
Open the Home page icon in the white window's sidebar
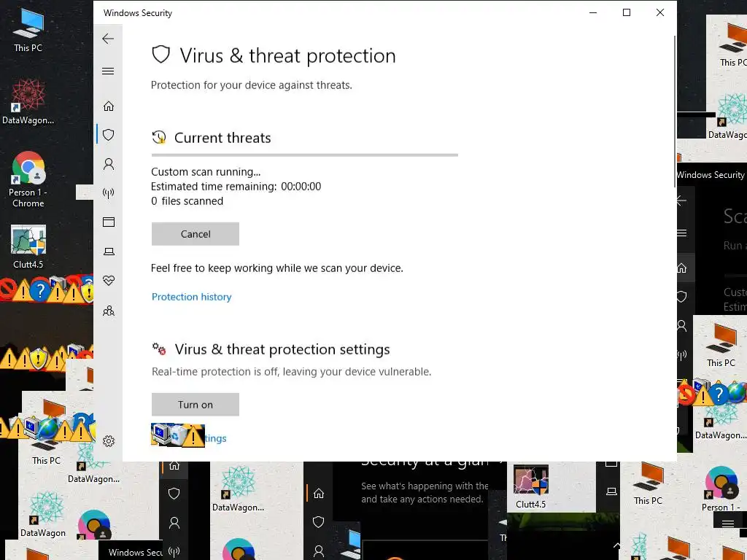click(x=109, y=106)
